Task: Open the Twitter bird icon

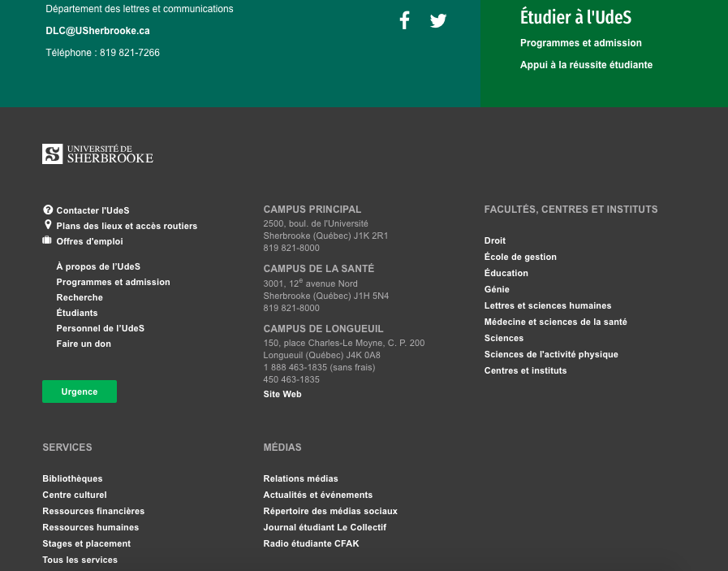Action: coord(437,20)
